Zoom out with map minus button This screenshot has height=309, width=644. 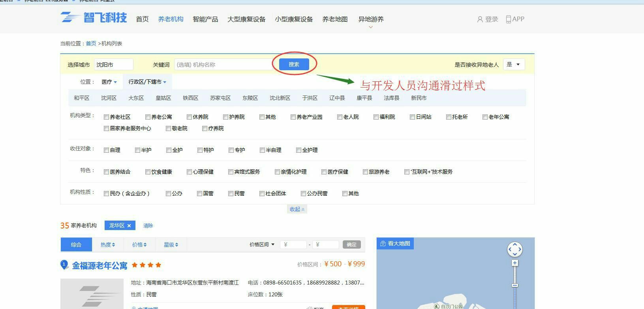(514, 285)
